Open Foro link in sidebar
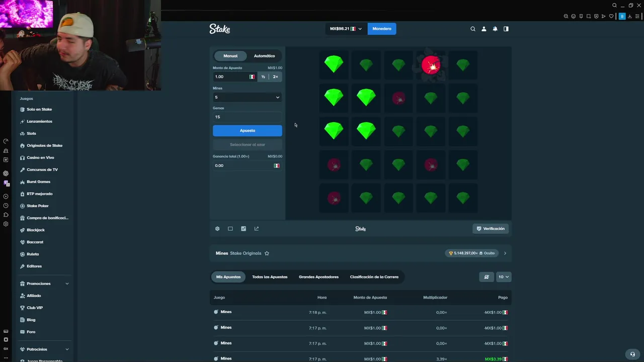 click(x=31, y=332)
